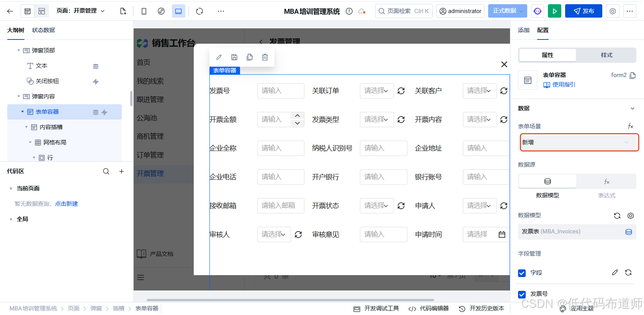Click the green run preview button
This screenshot has width=644, height=315.
coord(554,11)
